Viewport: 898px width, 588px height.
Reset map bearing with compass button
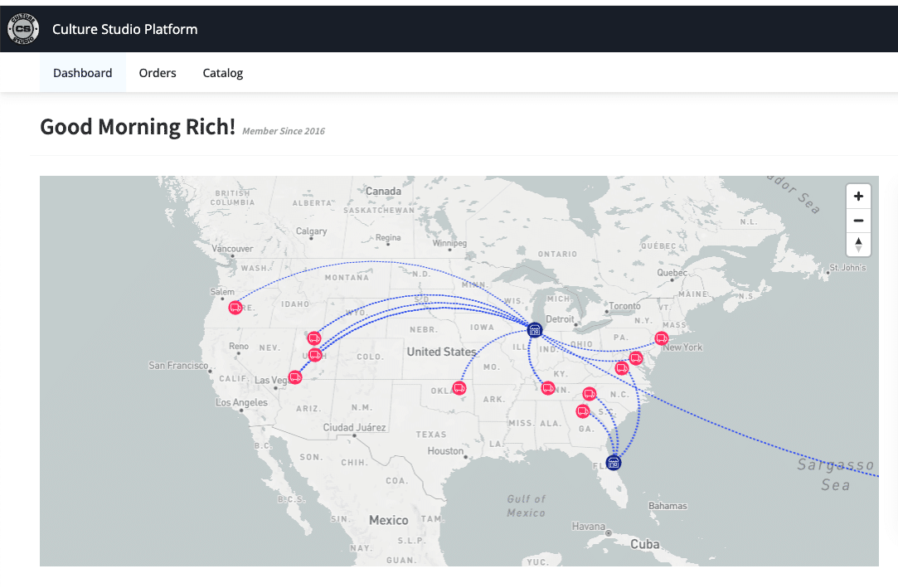[x=858, y=245]
